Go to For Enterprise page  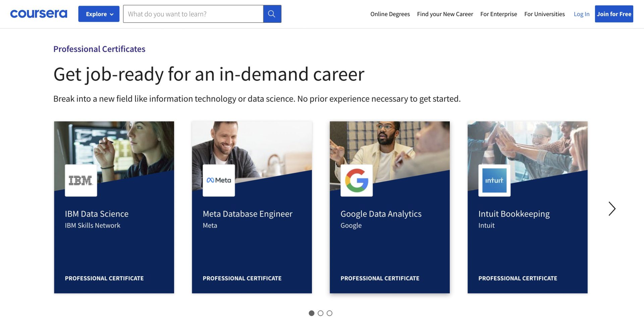tap(498, 14)
